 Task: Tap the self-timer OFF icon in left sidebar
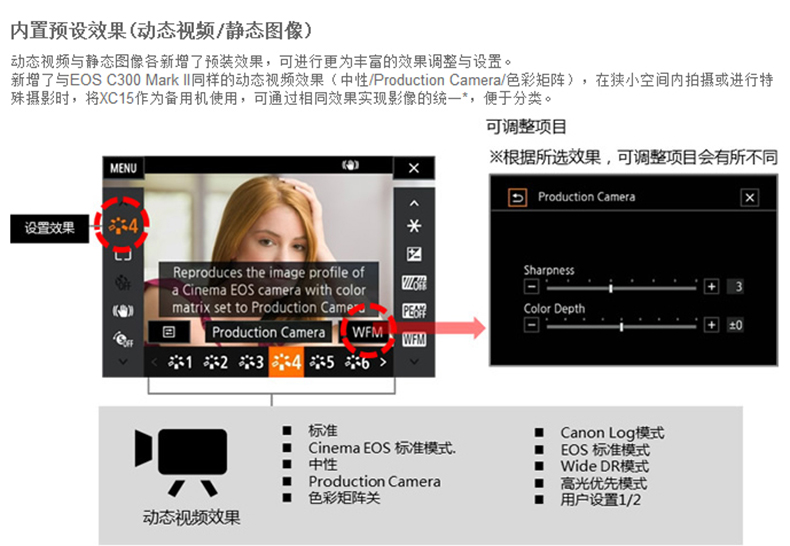click(x=123, y=283)
